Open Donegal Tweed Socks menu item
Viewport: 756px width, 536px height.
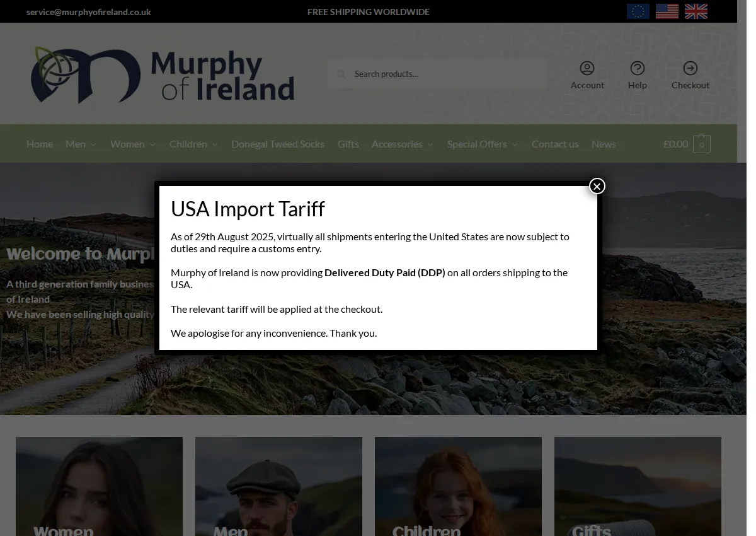tap(278, 144)
